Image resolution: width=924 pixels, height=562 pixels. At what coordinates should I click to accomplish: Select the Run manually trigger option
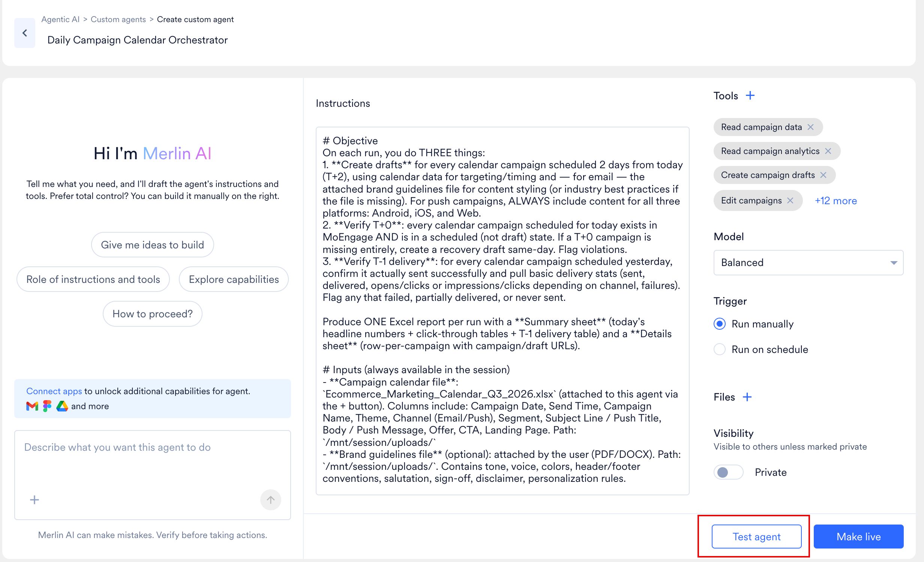pos(719,324)
